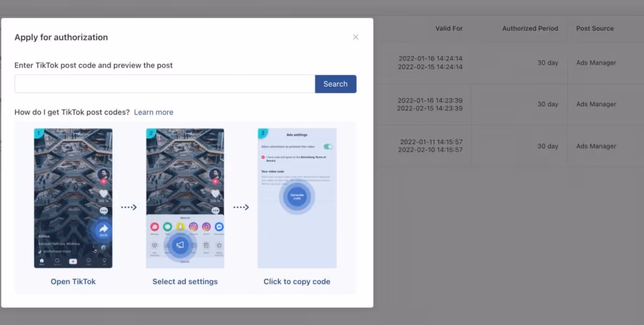Click the 'Enter TikTok post code and preview the post' label
Viewport: 644px width, 325px height.
pos(94,65)
